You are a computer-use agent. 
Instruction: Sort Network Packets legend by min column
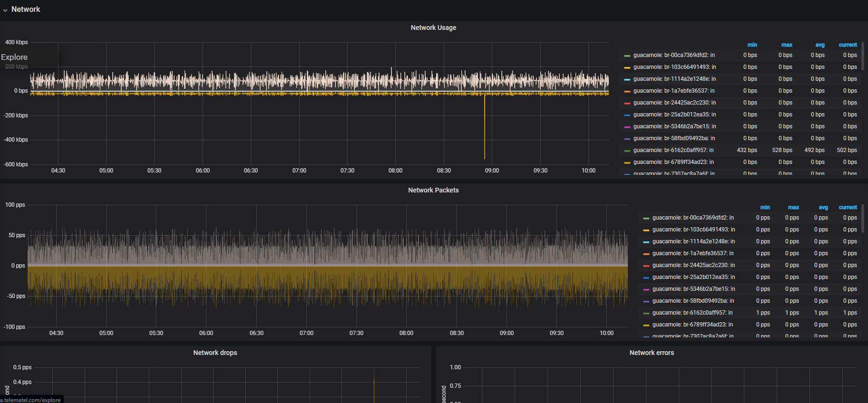(765, 207)
